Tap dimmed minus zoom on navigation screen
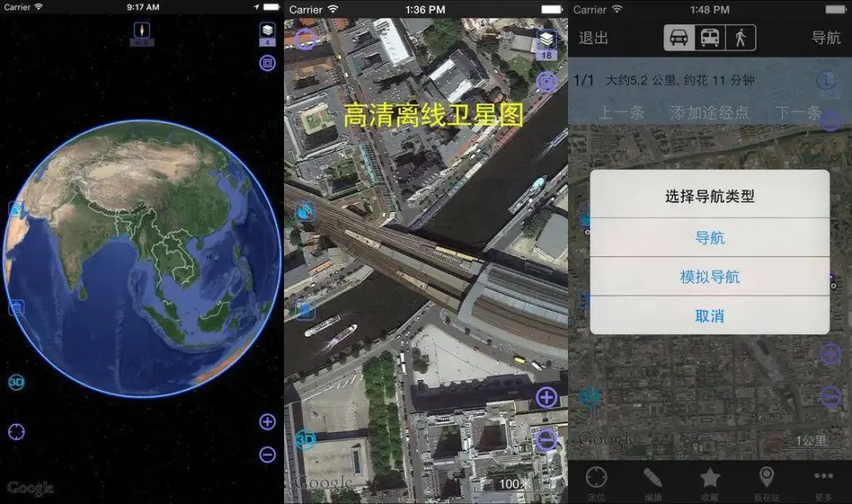Screen dimensions: 852x504 830,396
